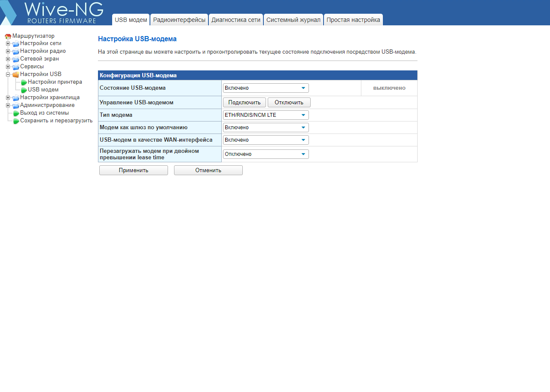Open the Модем как шлюз по умолчанию dropdown
Screen dimensions: 550x392
tap(266, 128)
